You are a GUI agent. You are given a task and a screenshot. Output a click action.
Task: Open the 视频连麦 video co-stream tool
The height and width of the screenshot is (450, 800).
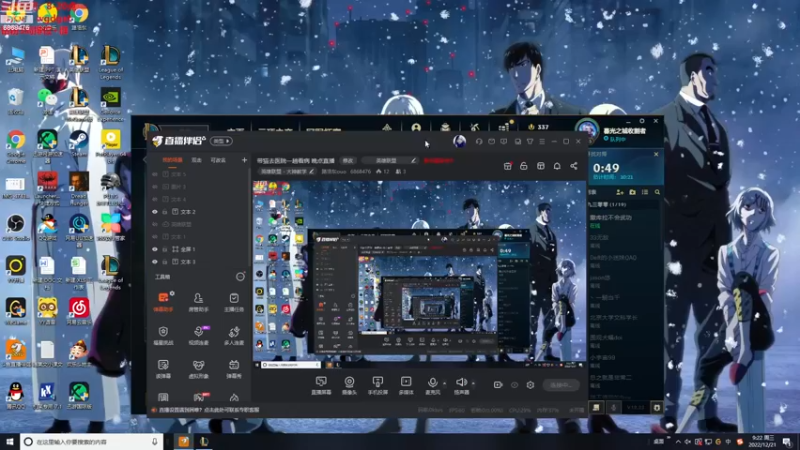198,335
